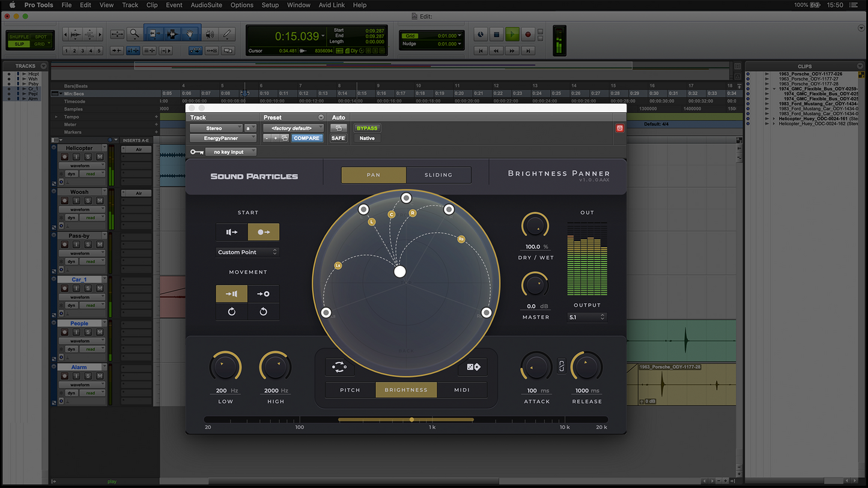868x488 pixels.
Task: Activate the Scrubber speaker tool
Action: point(210,34)
